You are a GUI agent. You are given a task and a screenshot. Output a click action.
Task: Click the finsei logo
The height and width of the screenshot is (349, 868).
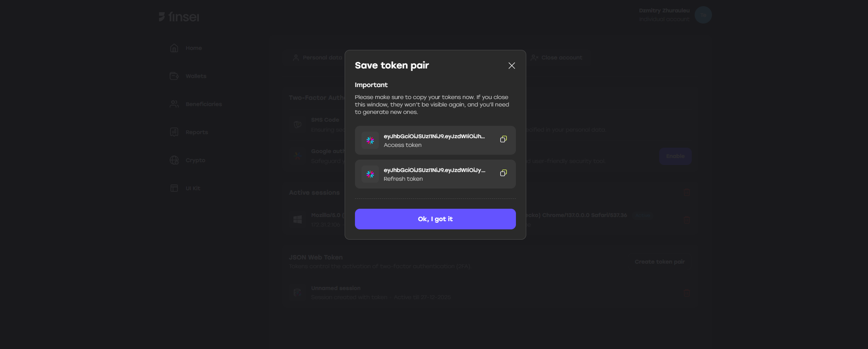(x=179, y=17)
